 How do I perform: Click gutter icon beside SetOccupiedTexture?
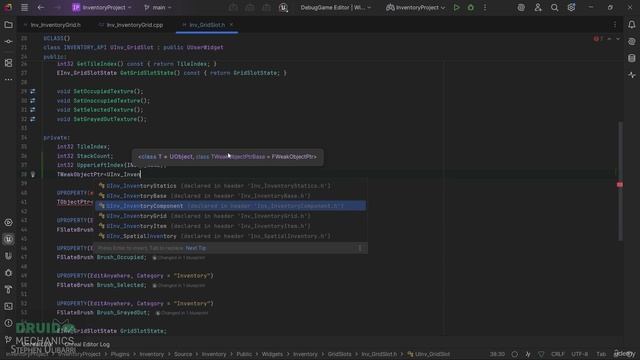(33, 91)
